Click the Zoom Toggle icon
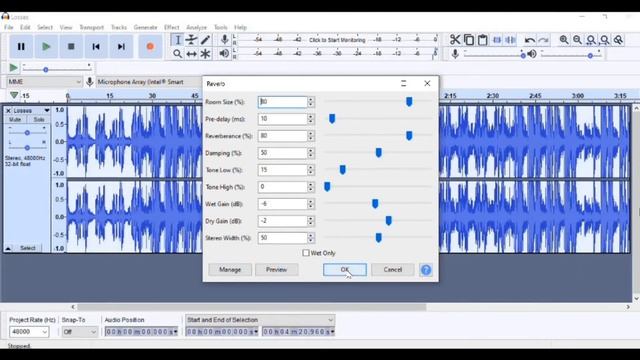Viewport: 640px width, 360px height. [618, 40]
